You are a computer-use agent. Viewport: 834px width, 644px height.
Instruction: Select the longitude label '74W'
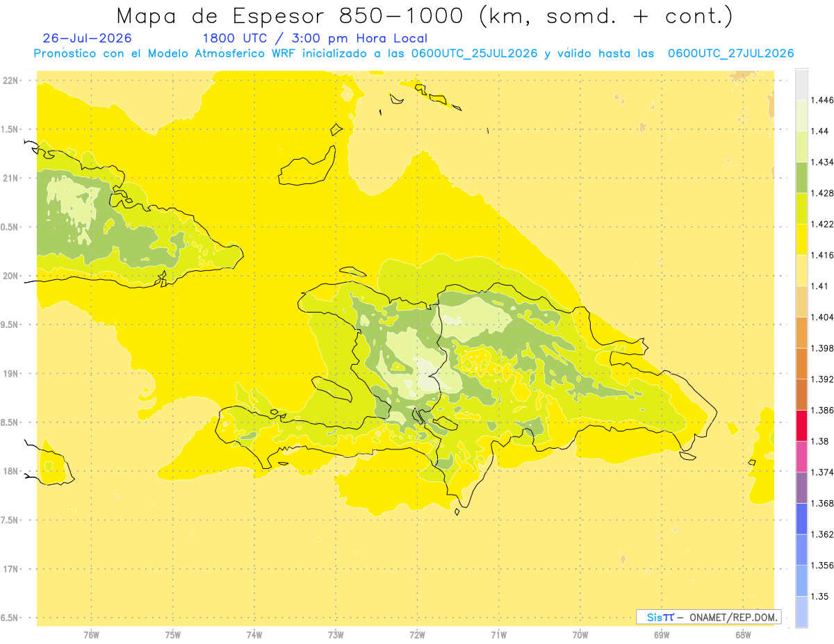pos(254,634)
